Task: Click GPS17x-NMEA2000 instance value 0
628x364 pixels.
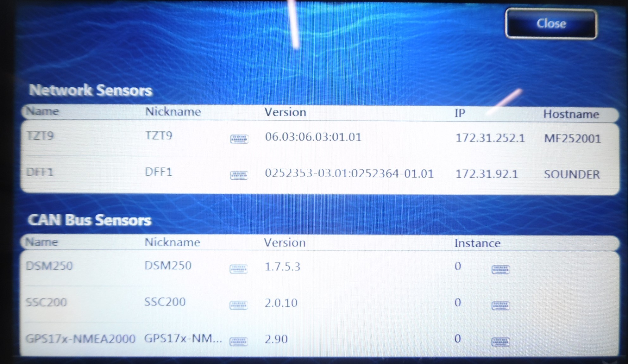Action: coord(458,339)
